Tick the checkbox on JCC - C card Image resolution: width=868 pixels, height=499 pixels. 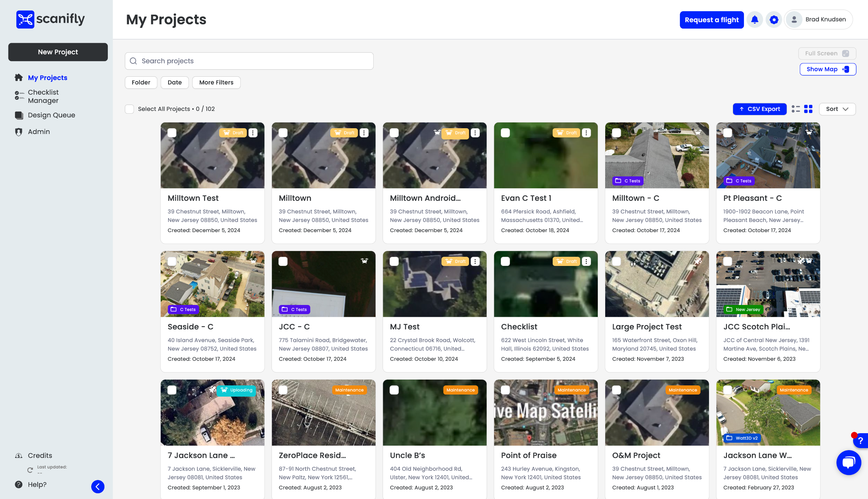[283, 262]
